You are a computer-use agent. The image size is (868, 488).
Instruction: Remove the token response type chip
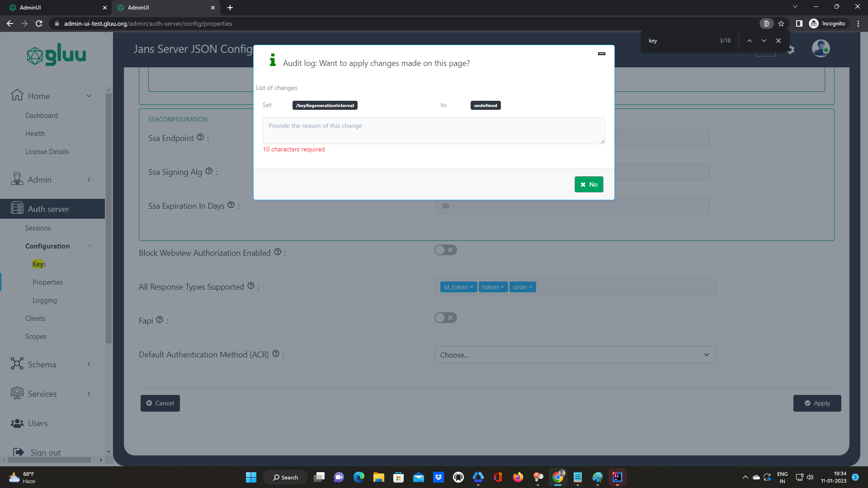pos(502,286)
